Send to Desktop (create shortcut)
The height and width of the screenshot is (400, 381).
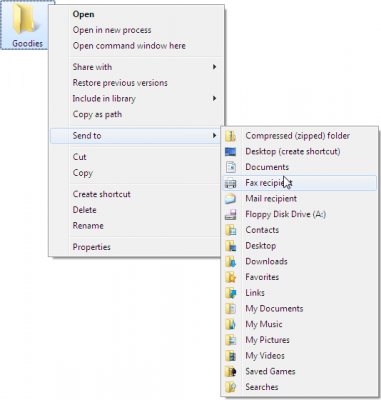click(299, 152)
